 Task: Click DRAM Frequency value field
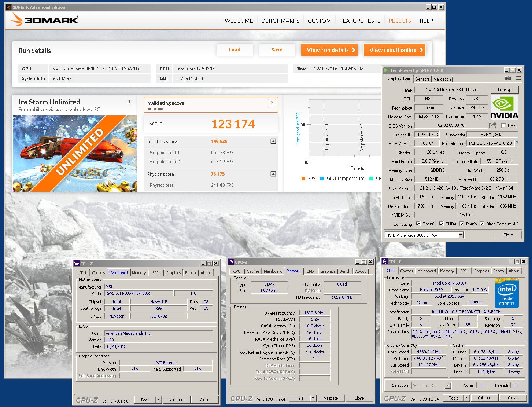(315, 313)
